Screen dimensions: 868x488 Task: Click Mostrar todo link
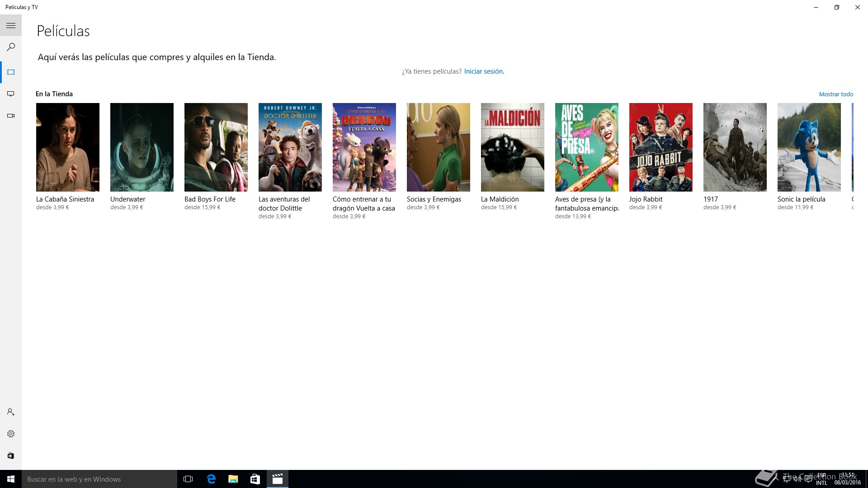(836, 94)
